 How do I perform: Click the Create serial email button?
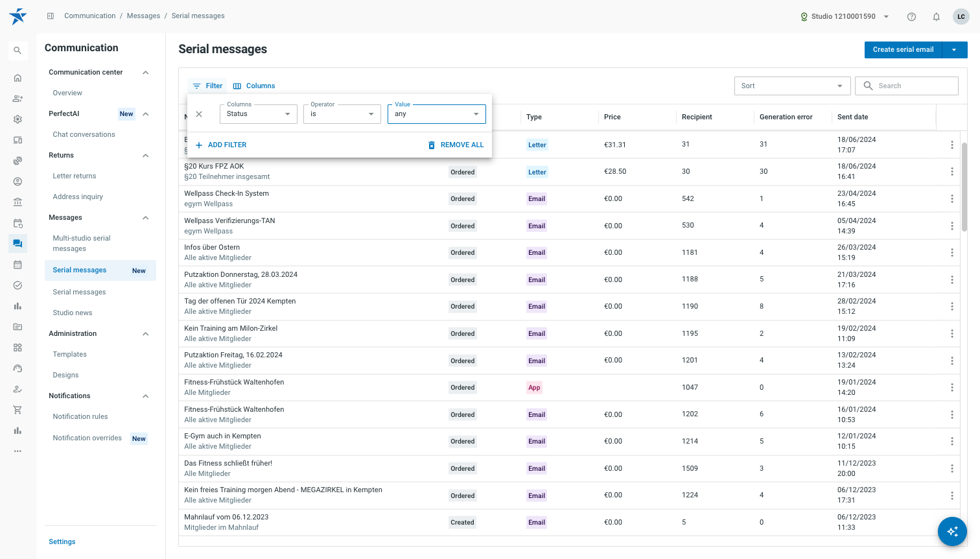(904, 50)
